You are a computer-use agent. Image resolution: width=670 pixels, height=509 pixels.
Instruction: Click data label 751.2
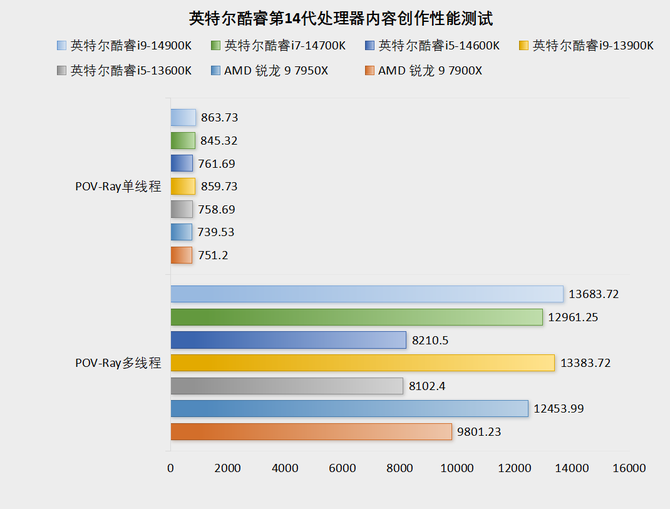tap(213, 255)
